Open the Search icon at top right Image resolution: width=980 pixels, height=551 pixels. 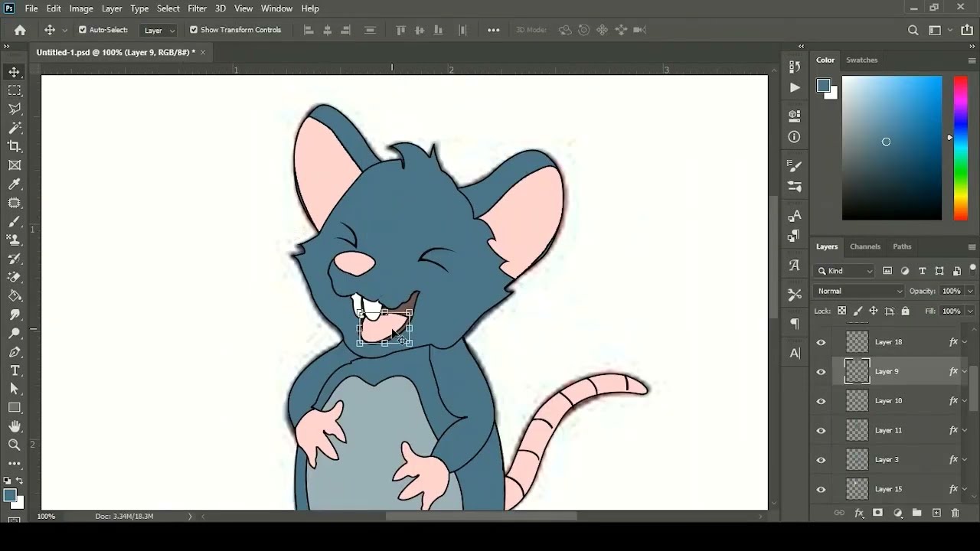(x=913, y=30)
